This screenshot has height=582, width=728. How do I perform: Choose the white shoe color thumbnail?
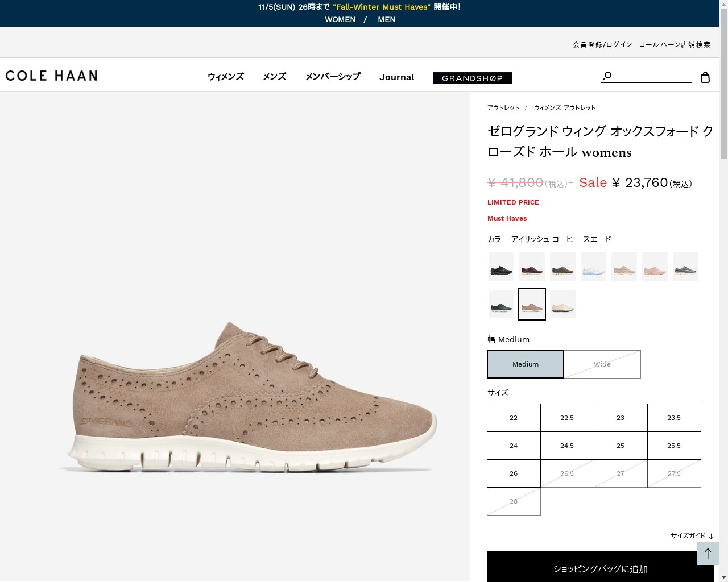[x=593, y=267]
